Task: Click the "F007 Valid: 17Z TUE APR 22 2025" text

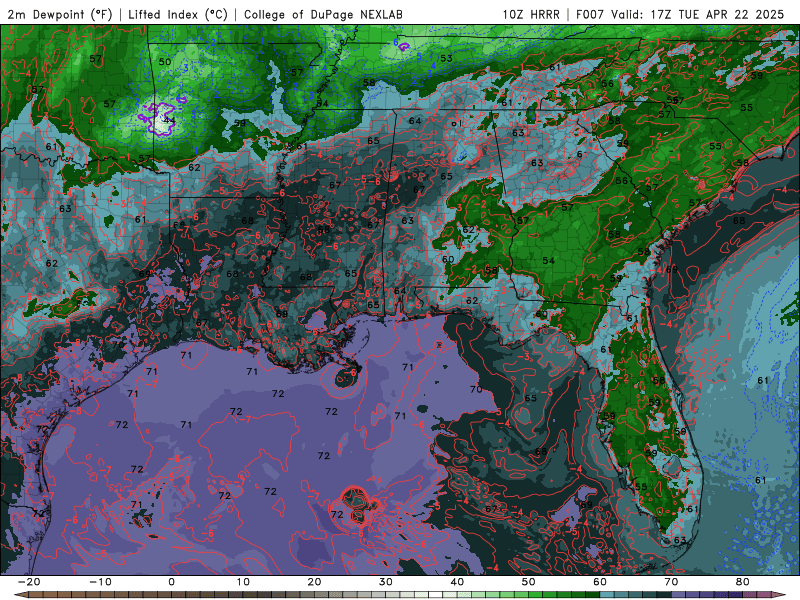Action: tap(680, 14)
